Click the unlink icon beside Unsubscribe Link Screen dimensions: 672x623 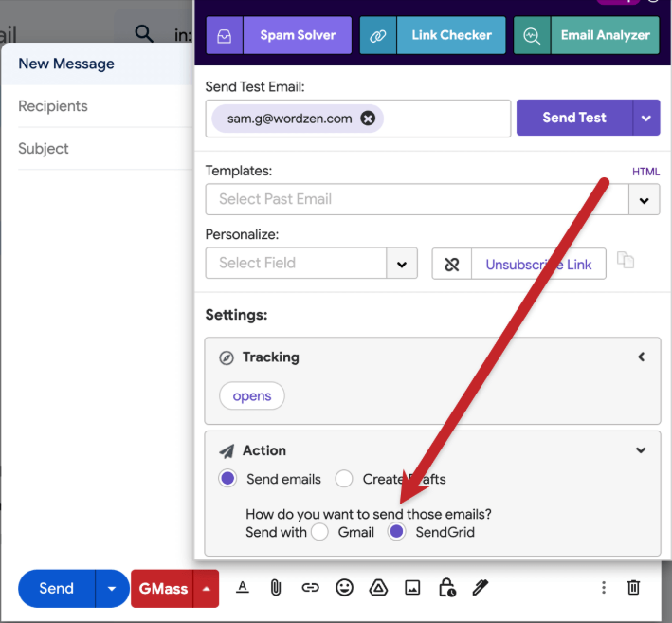(452, 265)
